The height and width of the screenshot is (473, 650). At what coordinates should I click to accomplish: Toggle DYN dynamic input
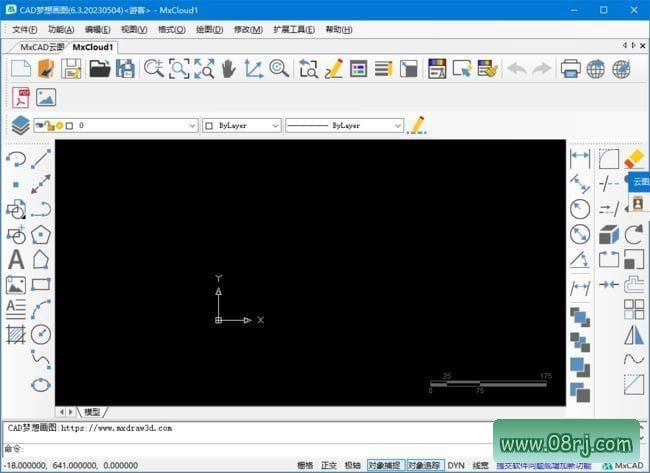(456, 466)
